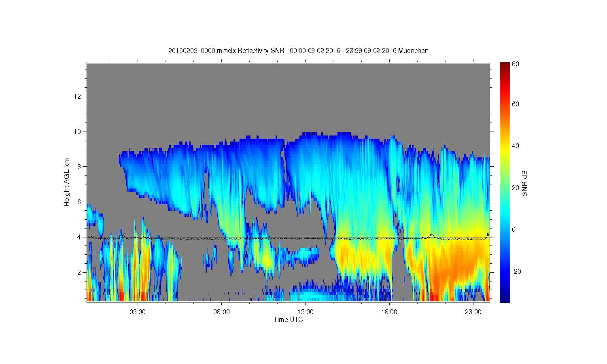Click the 'Height AGL km' y-axis label
607x364 pixels.
coord(67,182)
